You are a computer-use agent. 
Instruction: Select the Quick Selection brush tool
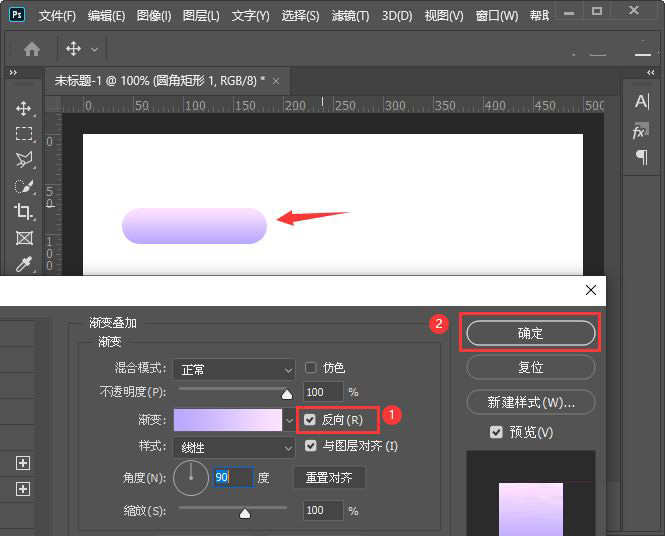click(24, 186)
